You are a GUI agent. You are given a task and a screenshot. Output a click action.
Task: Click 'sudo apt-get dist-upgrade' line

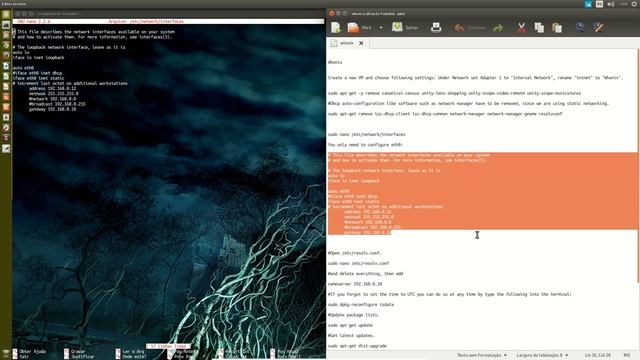coord(357,346)
